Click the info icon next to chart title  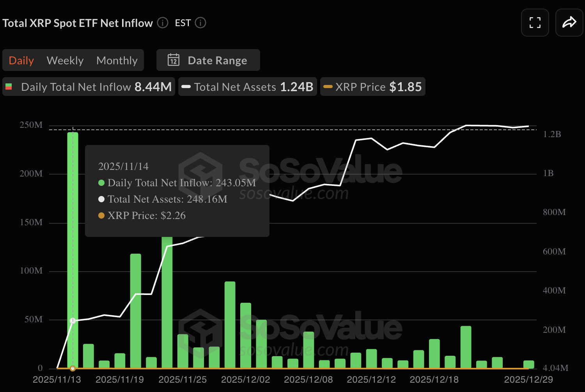(162, 23)
